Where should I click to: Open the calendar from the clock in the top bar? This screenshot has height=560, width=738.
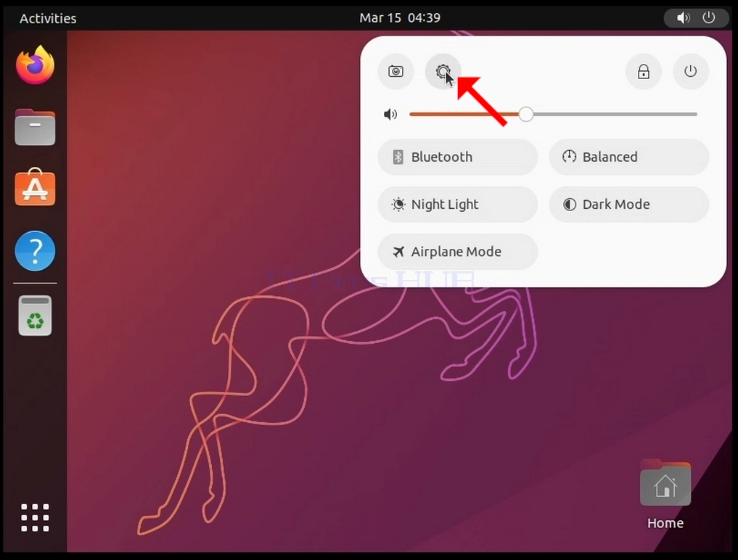[x=400, y=18]
